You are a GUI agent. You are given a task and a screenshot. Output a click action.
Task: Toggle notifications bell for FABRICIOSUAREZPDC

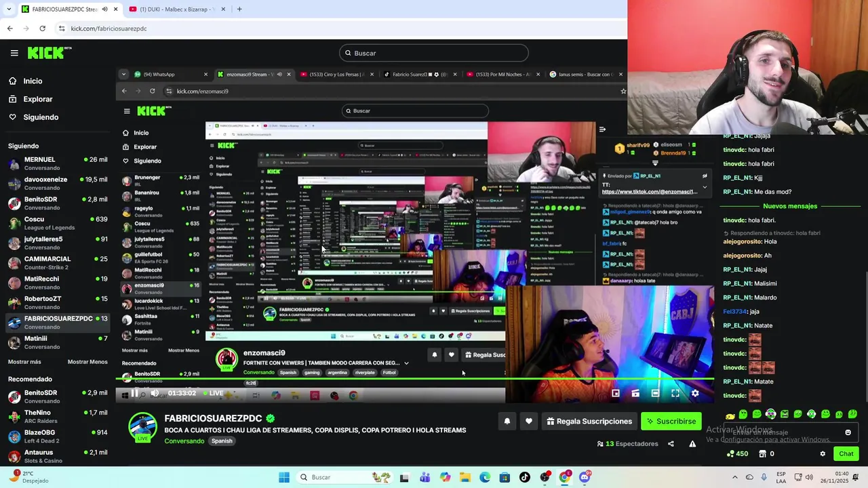(507, 422)
